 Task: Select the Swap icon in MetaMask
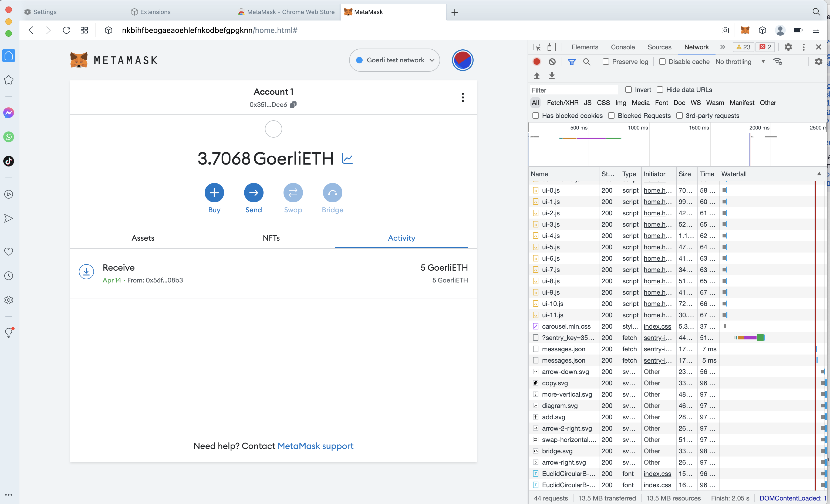click(x=293, y=193)
